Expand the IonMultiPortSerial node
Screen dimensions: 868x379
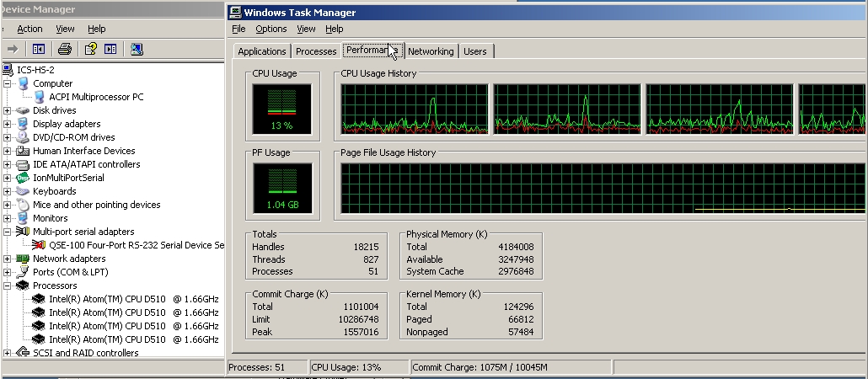pyautogui.click(x=7, y=178)
